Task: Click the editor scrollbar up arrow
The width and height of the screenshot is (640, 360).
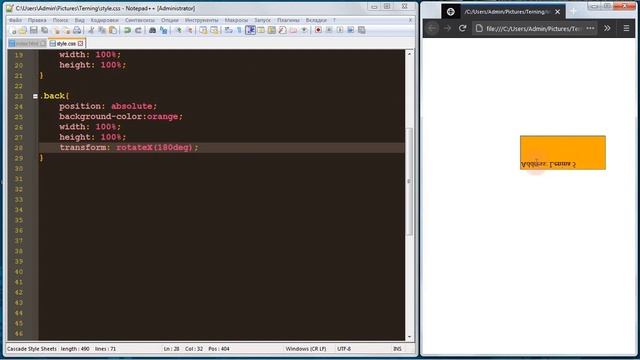Action: pyautogui.click(x=409, y=53)
